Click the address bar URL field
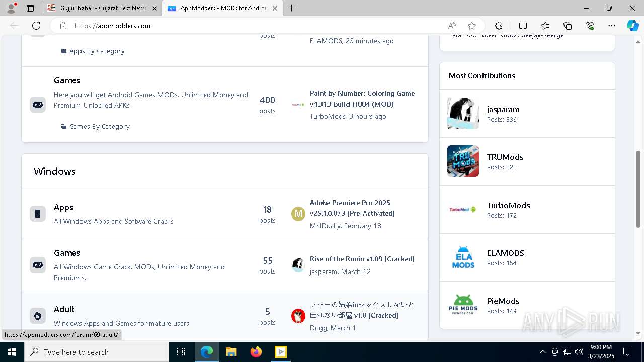Screen dimensions: 644x362 [x=257, y=26]
